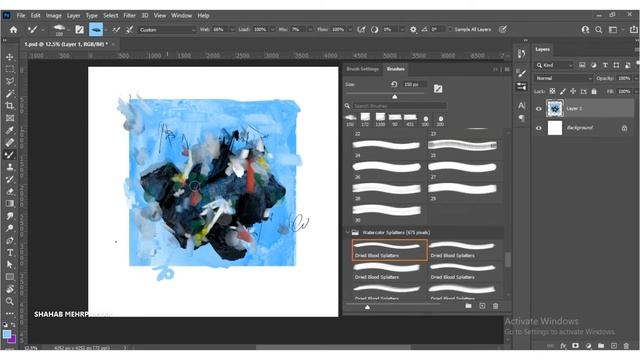Click the foreground color swatch
This screenshot has width=640, height=360.
click(x=7, y=334)
